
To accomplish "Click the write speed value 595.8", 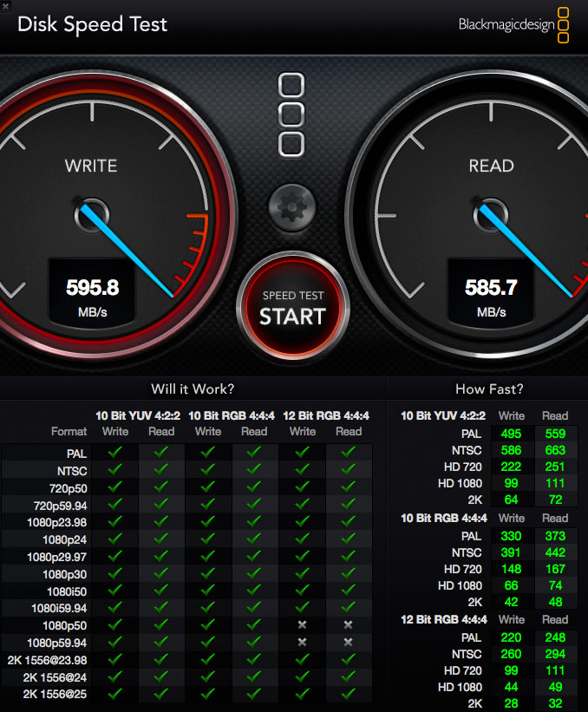I will coord(92,287).
